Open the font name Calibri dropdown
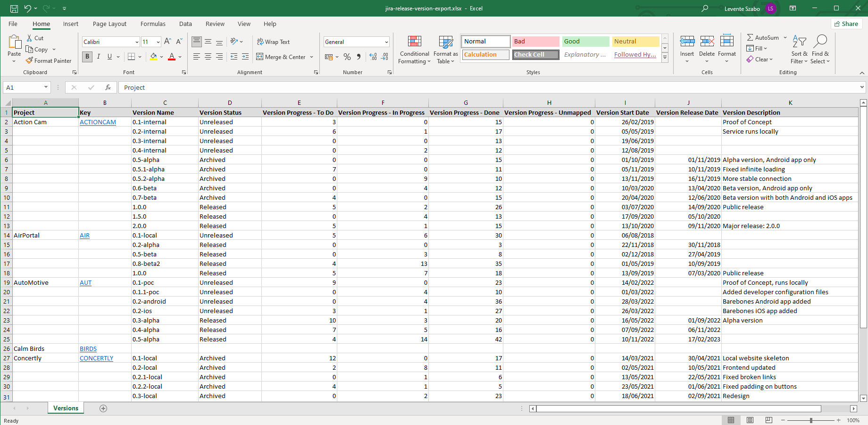Screen dimensions: 868x425 point(137,42)
